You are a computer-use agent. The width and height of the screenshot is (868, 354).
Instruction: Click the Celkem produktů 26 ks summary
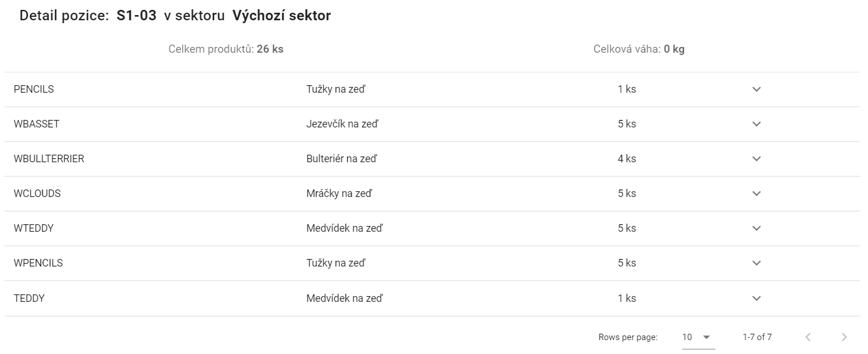[x=226, y=49]
